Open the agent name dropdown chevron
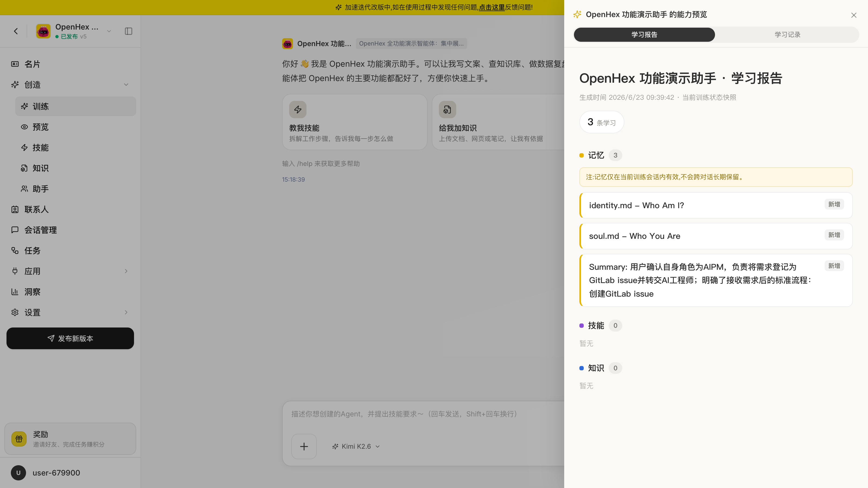This screenshot has width=868, height=488. 109,31
